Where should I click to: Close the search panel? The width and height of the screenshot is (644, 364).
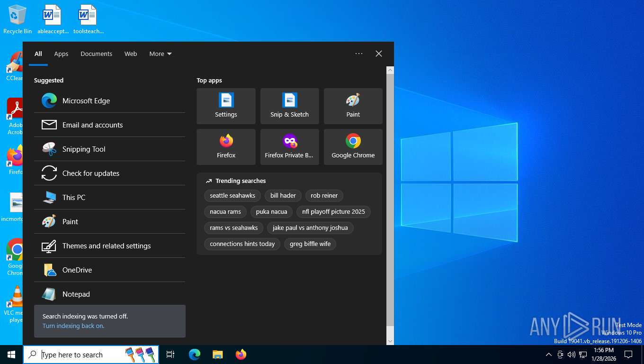[x=379, y=54]
